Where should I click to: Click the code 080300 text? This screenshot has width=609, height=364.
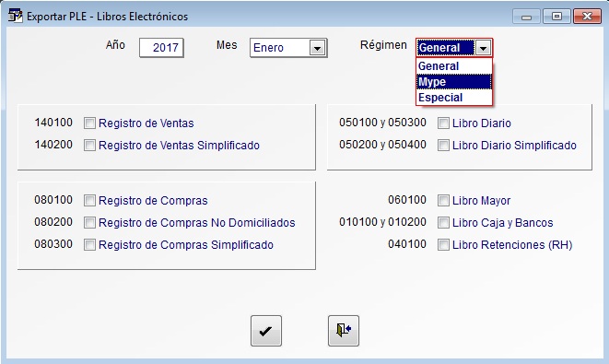[53, 244]
